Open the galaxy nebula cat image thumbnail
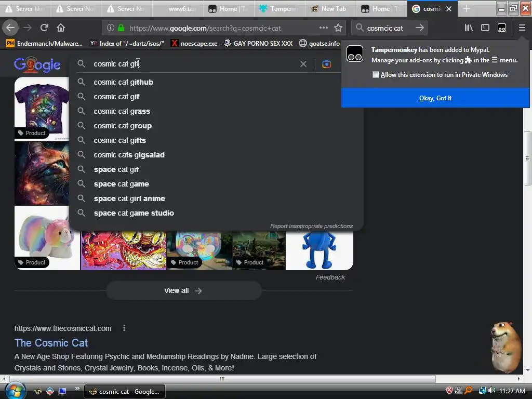The image size is (532, 399). coord(42,173)
